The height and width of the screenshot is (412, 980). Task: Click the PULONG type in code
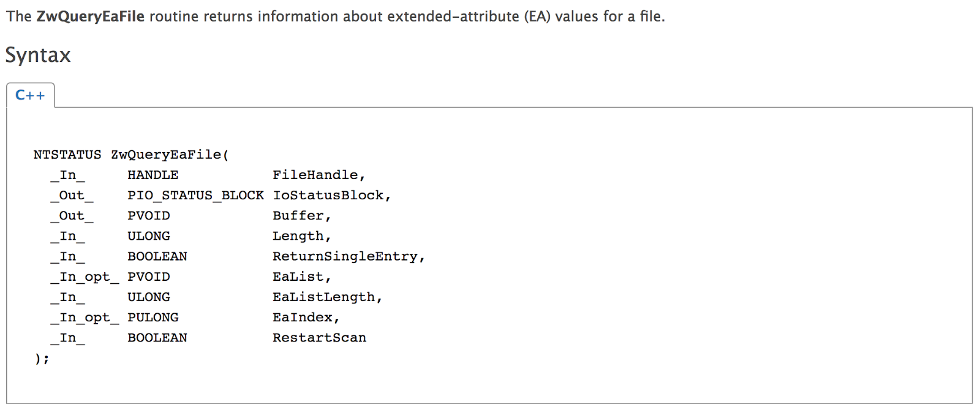(153, 317)
